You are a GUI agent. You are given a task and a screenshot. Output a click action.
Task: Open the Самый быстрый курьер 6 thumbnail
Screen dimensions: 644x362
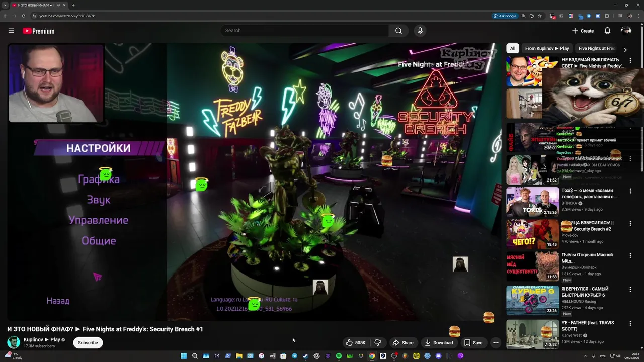pos(532,300)
